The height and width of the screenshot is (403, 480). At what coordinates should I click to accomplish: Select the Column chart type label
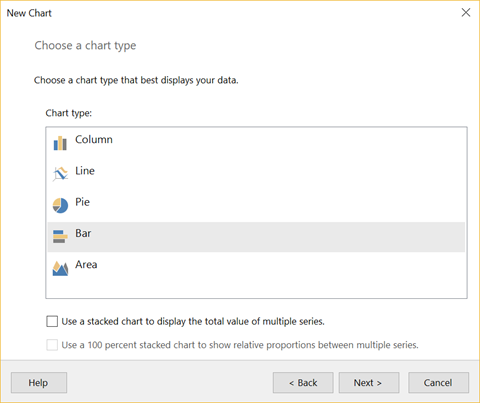coord(94,139)
